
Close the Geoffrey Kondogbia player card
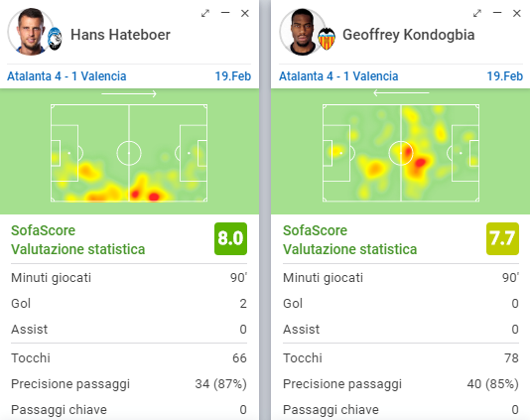[516, 14]
